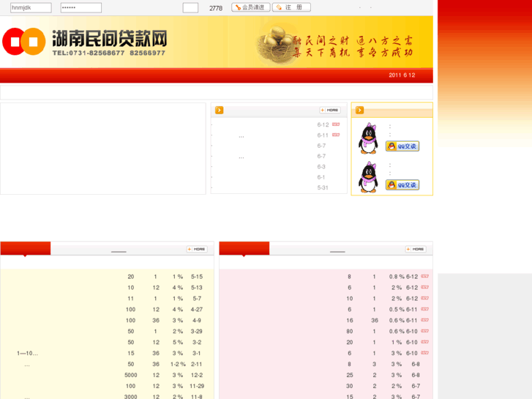Click the 会员登录 login button

coord(251,7)
